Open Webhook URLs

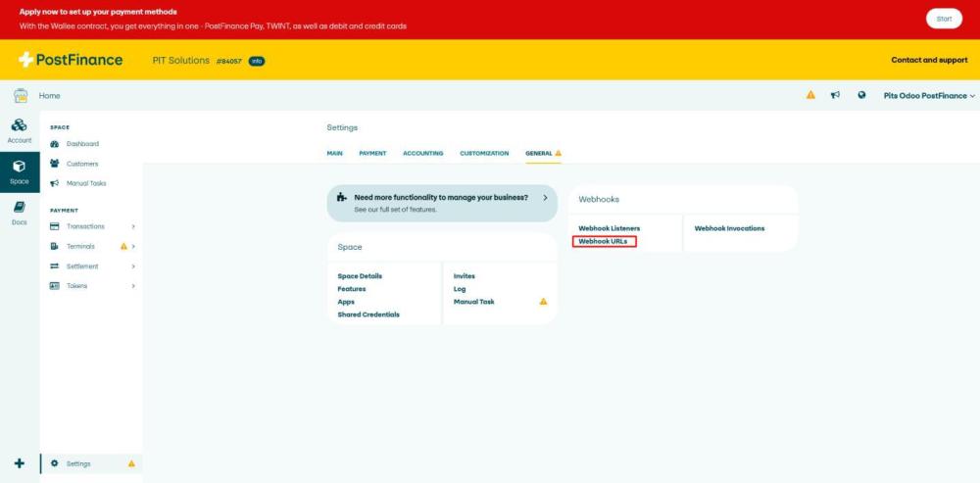(603, 241)
